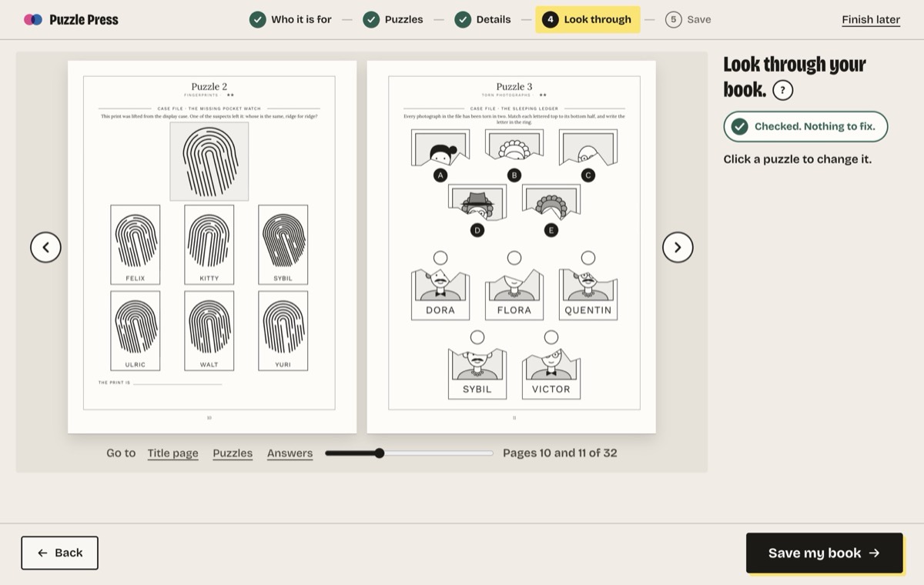Click the page slider handle
This screenshot has width=924, height=585.
pyautogui.click(x=379, y=453)
